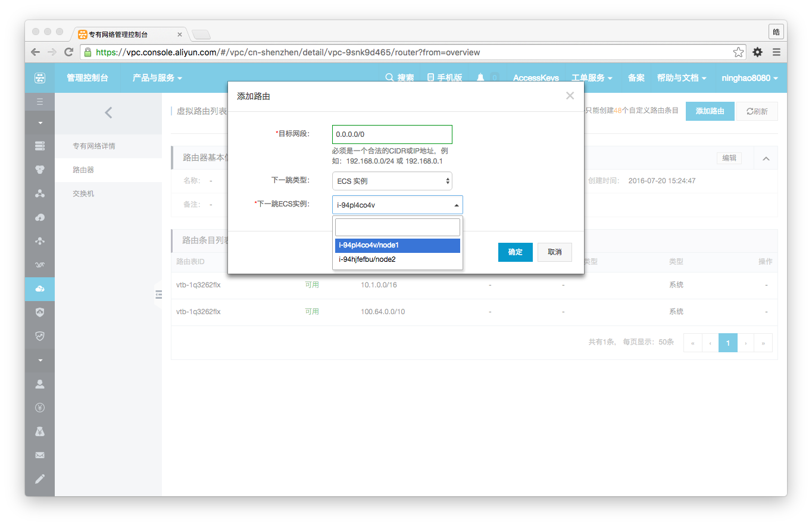Click the destination CIDR input field
Image resolution: width=812 pixels, height=526 pixels.
point(392,134)
